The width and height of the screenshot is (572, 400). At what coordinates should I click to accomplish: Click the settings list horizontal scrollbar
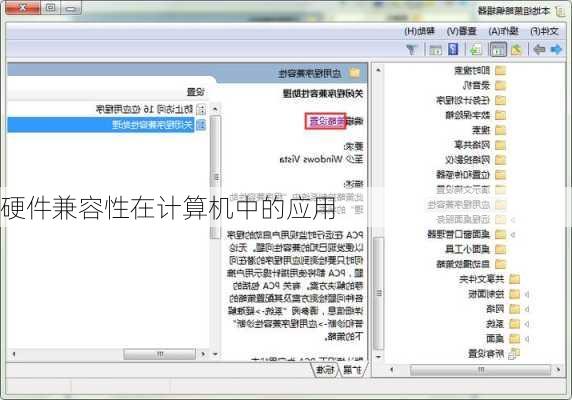pyautogui.click(x=108, y=354)
